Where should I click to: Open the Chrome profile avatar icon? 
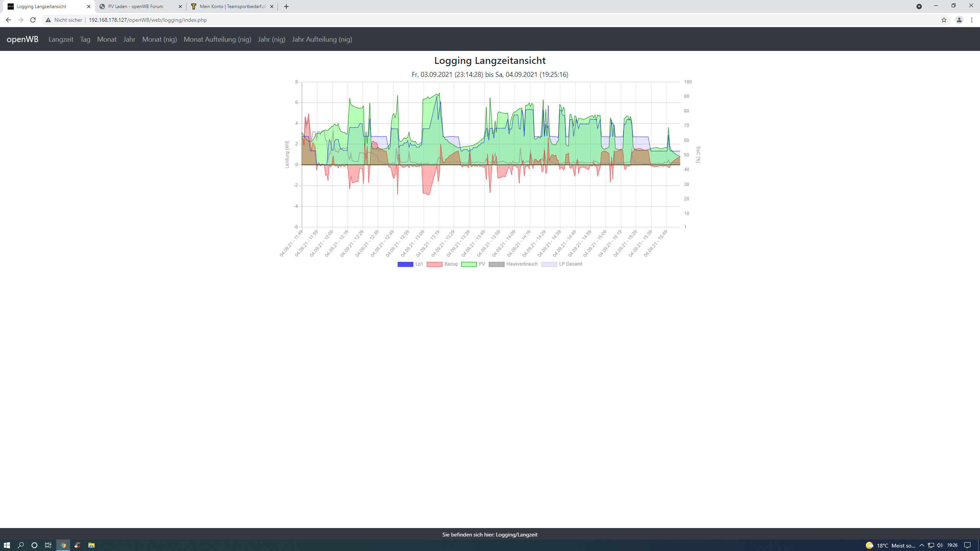click(x=959, y=20)
